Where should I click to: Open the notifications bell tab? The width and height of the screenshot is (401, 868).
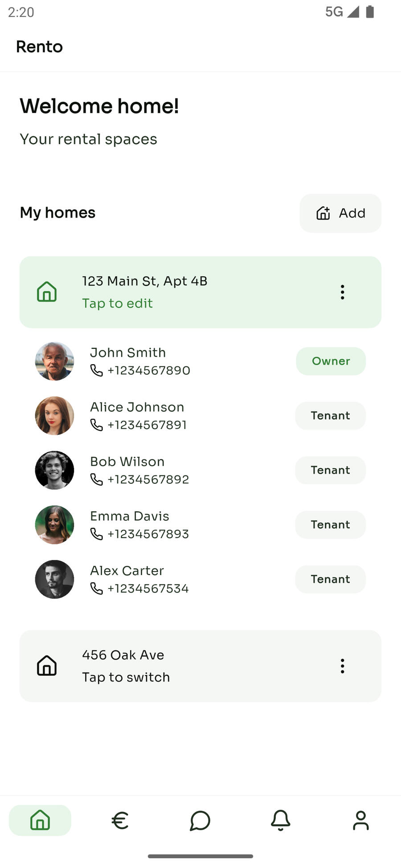pyautogui.click(x=280, y=820)
